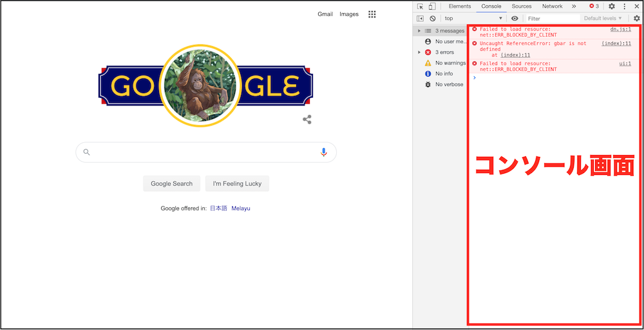Click the red error count badge
Image resolution: width=644 pixels, height=330 pixels.
[x=594, y=6]
